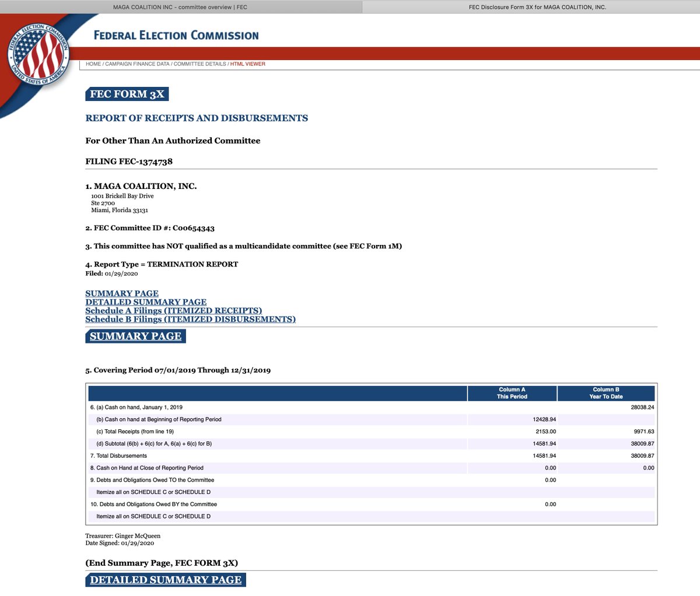The height and width of the screenshot is (596, 700).
Task: Click the blue SUMMARY PAGE section header
Action: pyautogui.click(x=135, y=336)
